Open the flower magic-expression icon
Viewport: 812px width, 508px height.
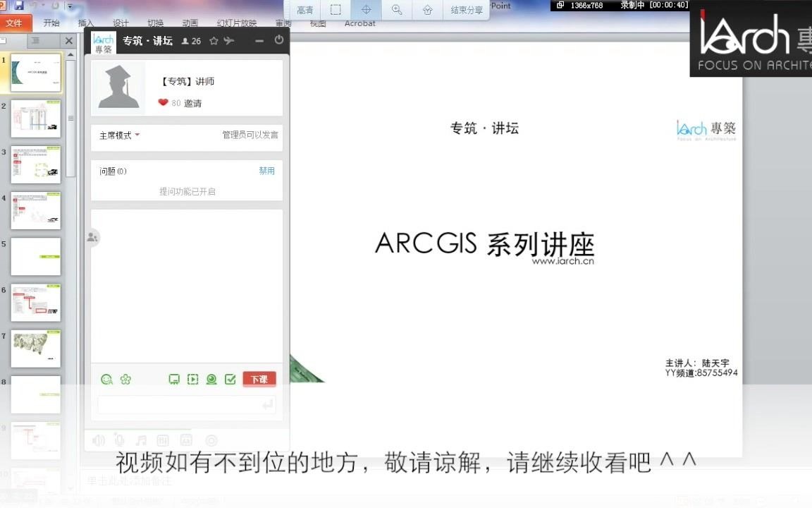coord(125,379)
